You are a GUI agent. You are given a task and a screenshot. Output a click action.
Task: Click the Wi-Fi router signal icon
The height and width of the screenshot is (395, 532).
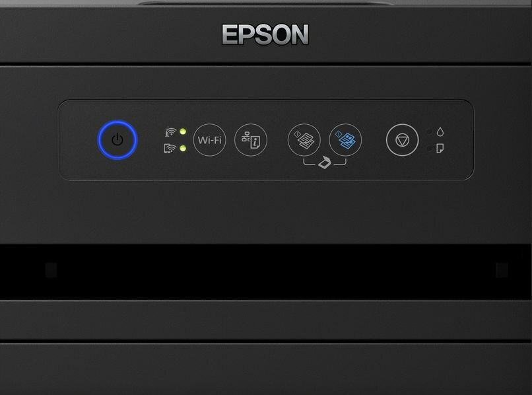pyautogui.click(x=170, y=132)
